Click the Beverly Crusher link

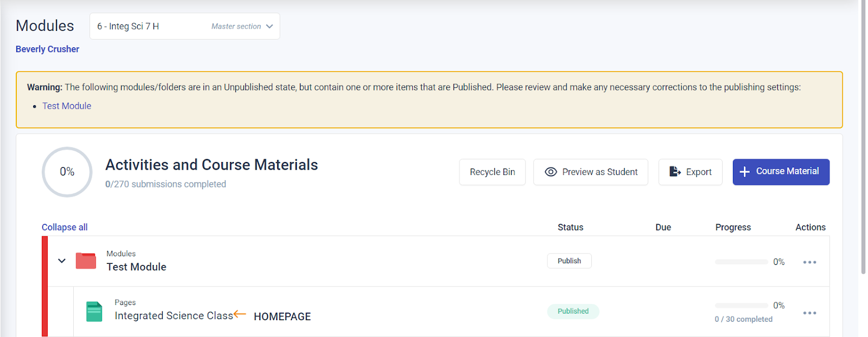[47, 49]
